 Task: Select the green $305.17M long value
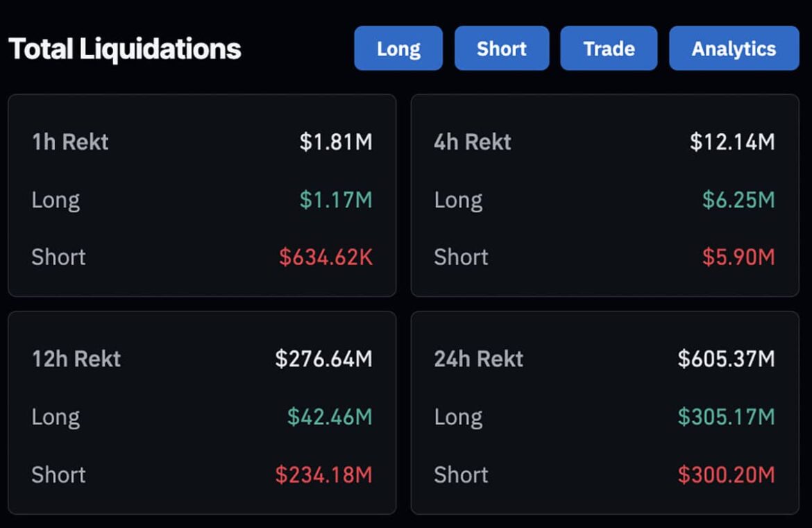(726, 417)
